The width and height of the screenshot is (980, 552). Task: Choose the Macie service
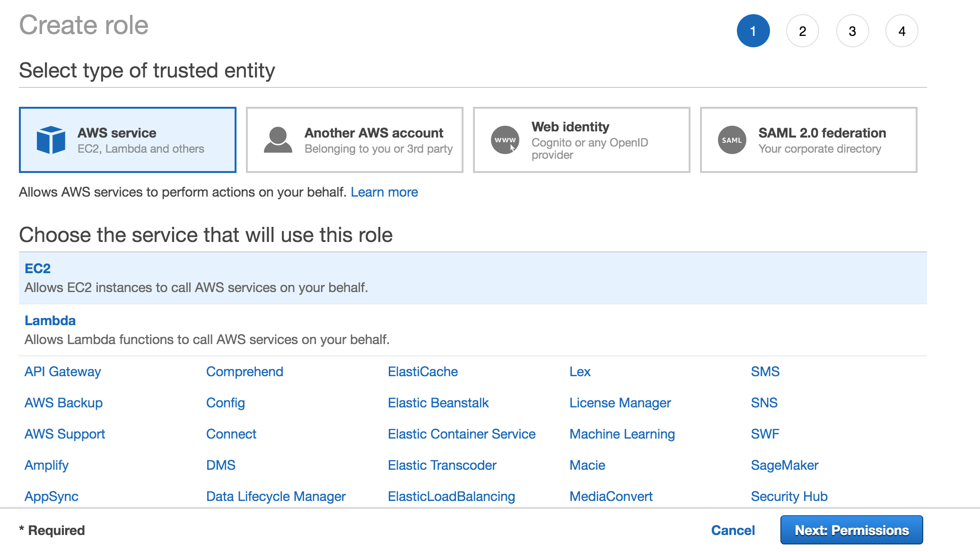tap(587, 466)
